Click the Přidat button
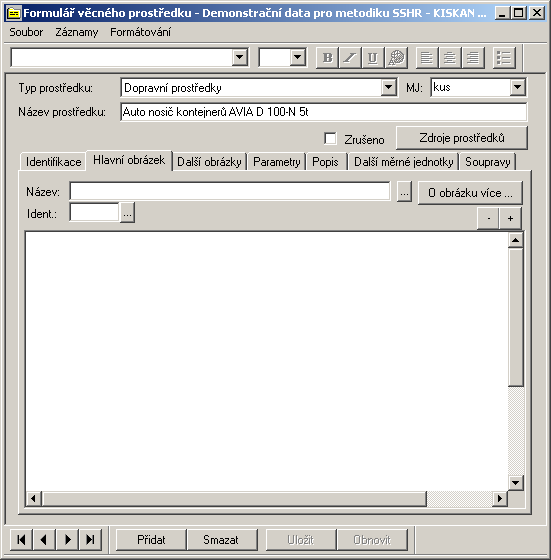The image size is (551, 560). click(x=151, y=540)
